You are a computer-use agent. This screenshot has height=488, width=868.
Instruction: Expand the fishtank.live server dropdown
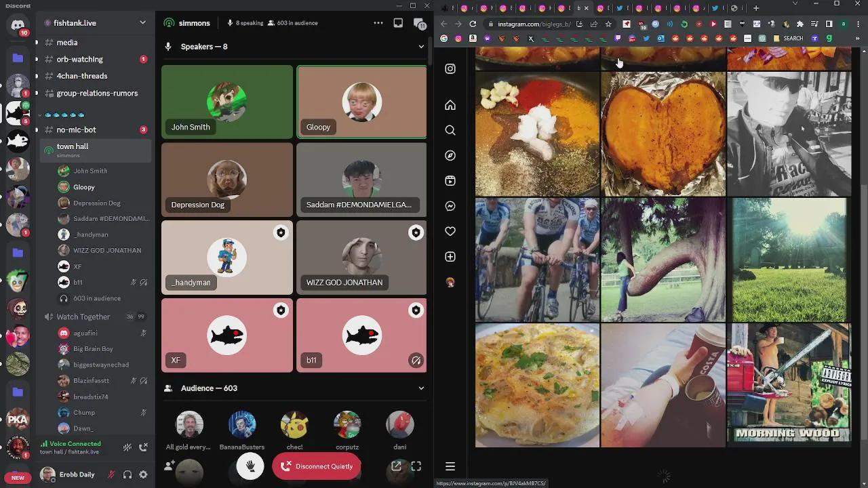pos(142,23)
